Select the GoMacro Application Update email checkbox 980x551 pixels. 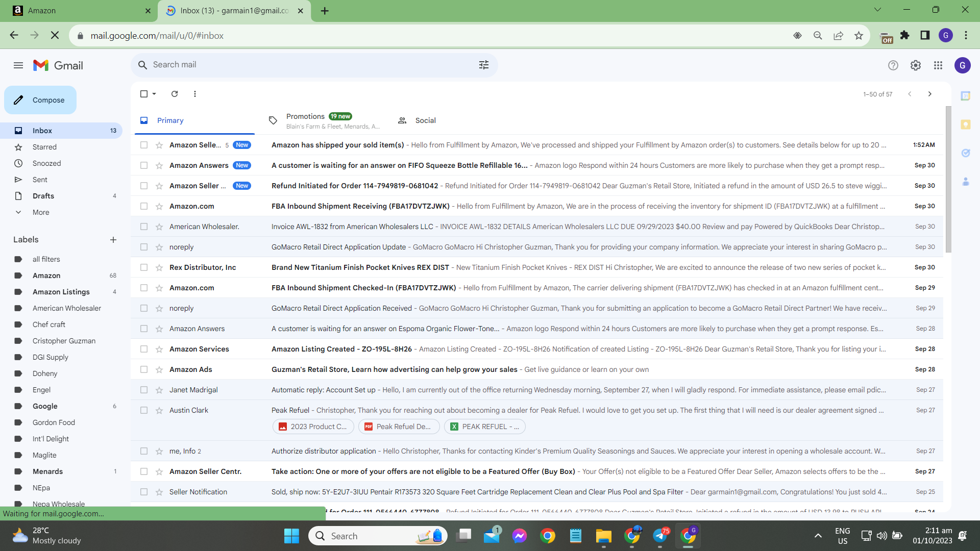[x=144, y=247]
